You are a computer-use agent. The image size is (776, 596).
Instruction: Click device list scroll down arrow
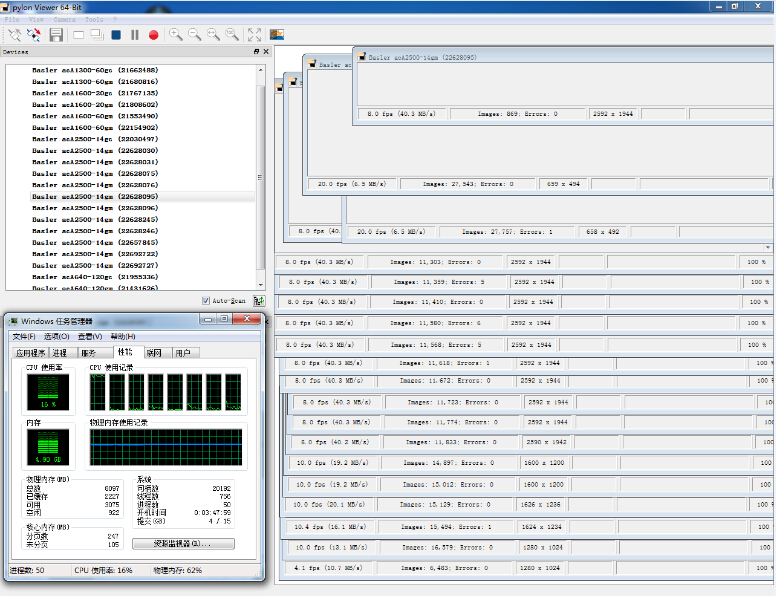(x=261, y=285)
